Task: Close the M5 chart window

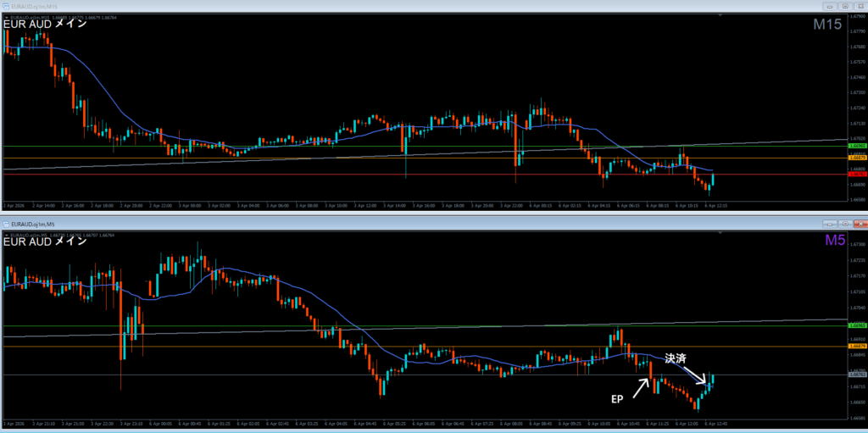Action: coord(860,224)
